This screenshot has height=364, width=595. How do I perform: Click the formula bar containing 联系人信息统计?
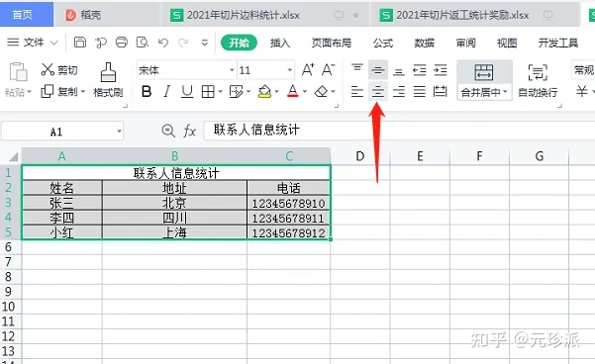[398, 130]
